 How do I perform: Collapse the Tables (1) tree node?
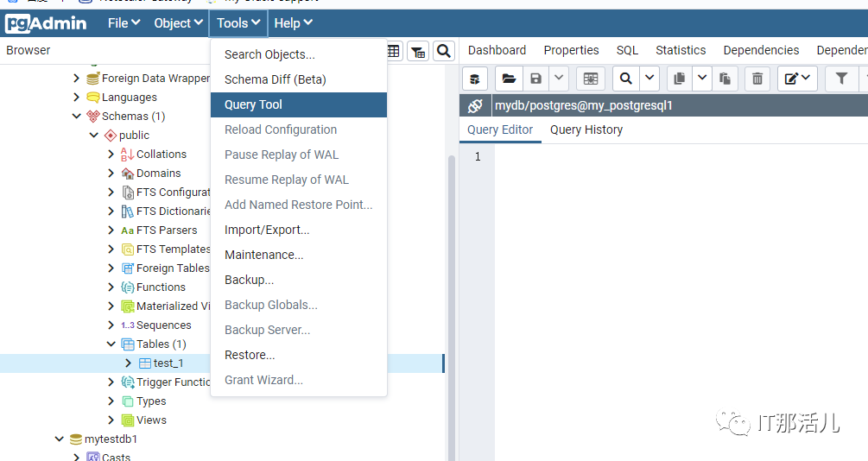111,344
